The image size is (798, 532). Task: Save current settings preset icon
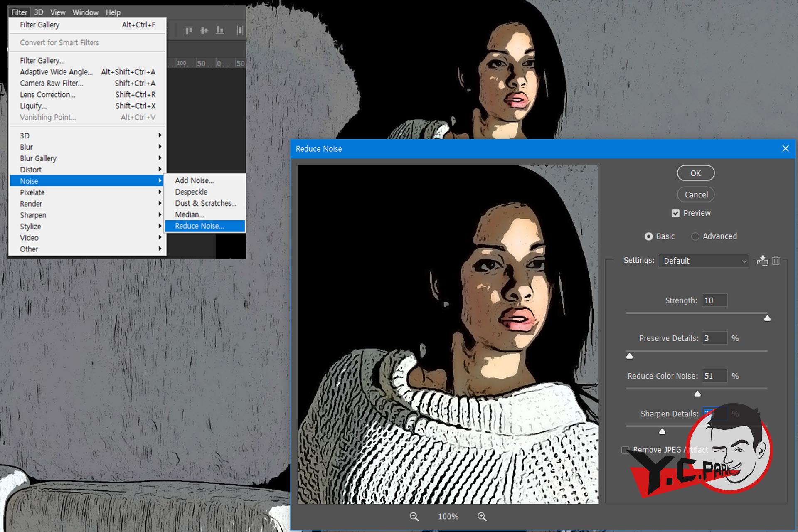762,261
